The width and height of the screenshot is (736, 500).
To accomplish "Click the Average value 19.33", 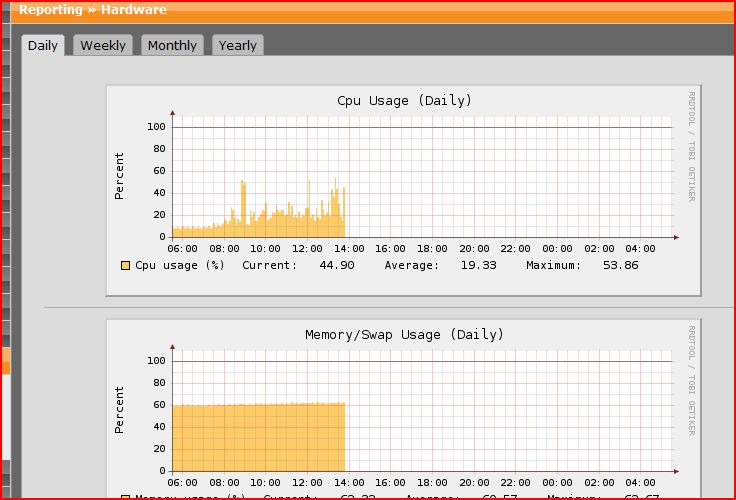I will pyautogui.click(x=478, y=265).
